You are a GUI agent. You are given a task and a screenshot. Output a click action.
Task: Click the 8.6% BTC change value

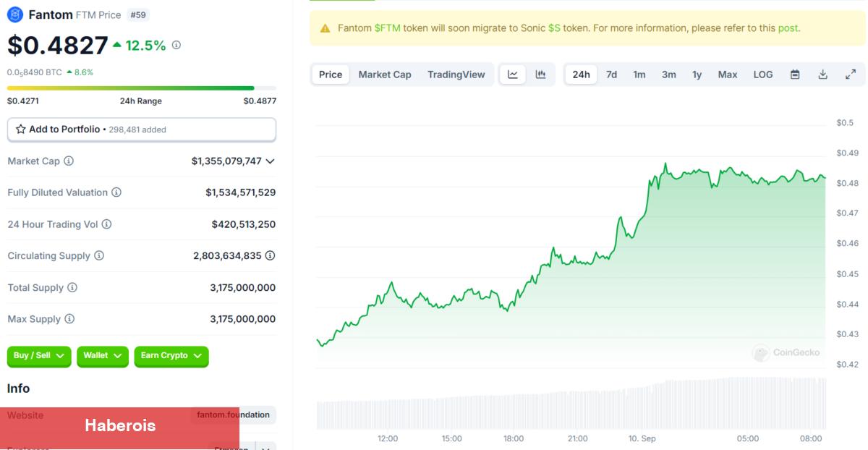84,72
